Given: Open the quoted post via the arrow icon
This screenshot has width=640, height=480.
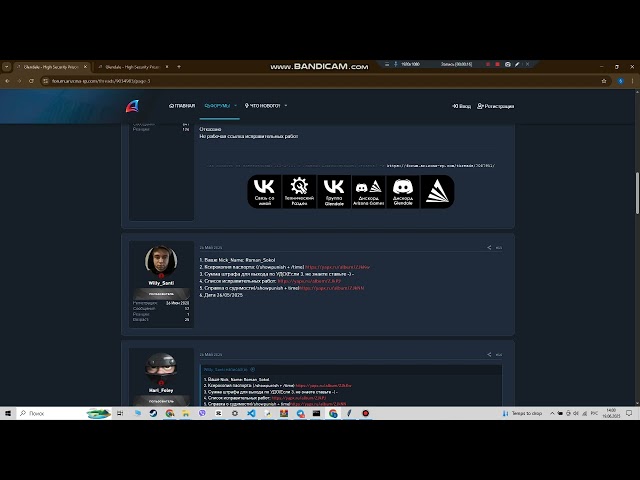Looking at the screenshot, I should 253,369.
